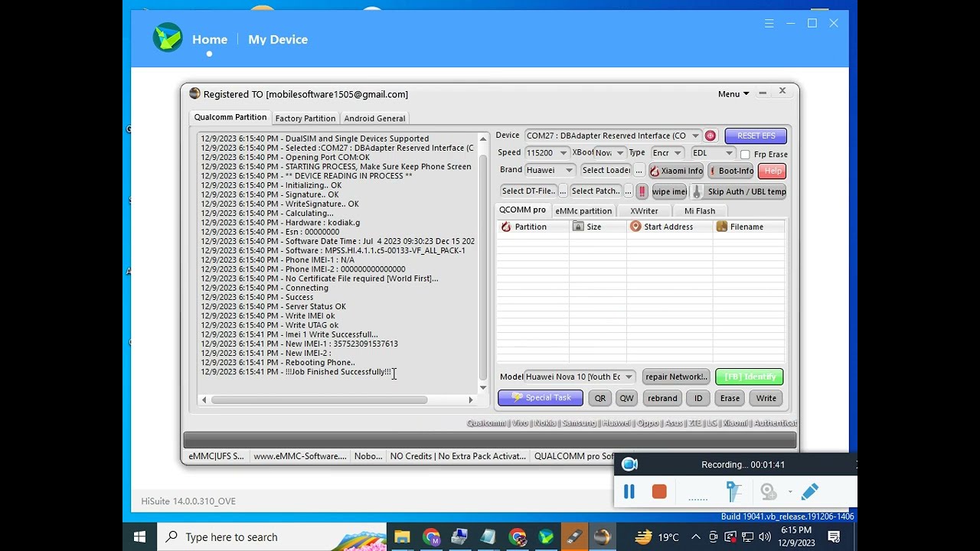This screenshot has width=980, height=551.
Task: Click the red wipe imei warning icon
Action: pos(642,191)
